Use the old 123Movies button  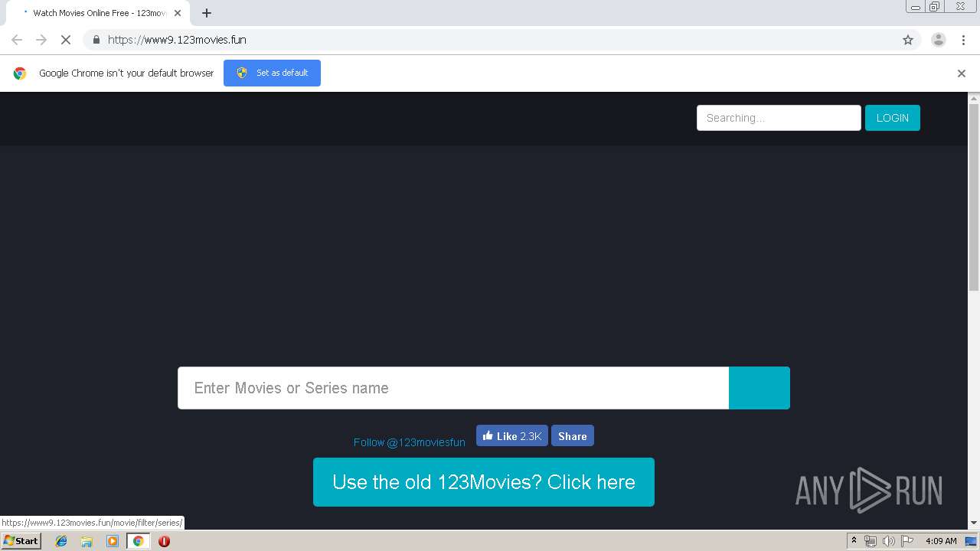[484, 482]
